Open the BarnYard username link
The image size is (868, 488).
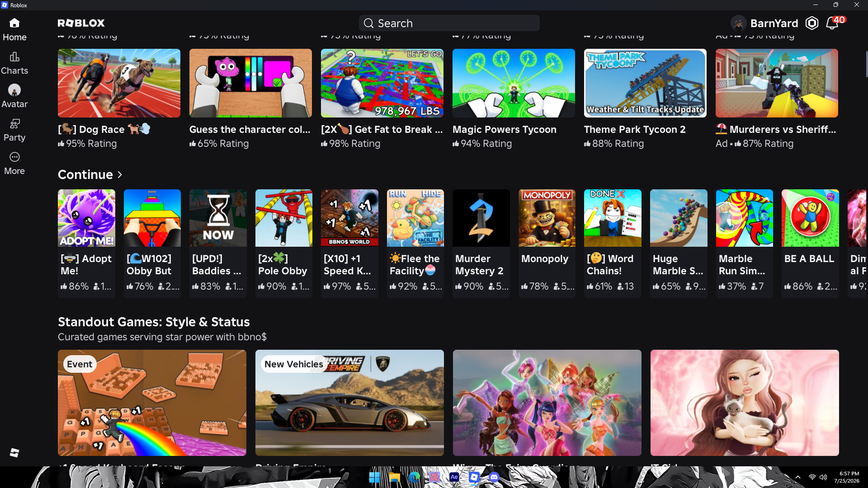click(x=774, y=23)
